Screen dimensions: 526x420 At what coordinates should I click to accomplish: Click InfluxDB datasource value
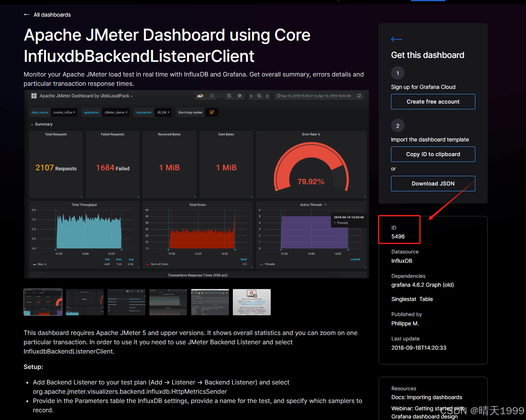coord(402,261)
